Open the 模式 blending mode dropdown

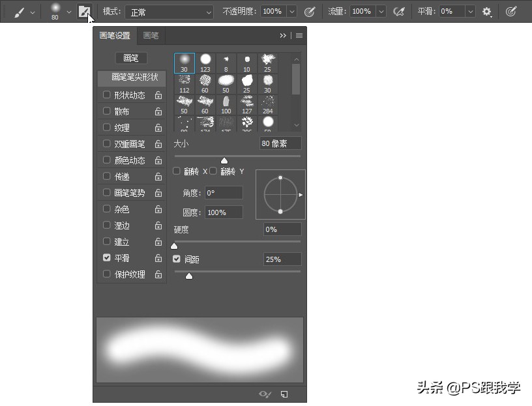click(x=171, y=11)
